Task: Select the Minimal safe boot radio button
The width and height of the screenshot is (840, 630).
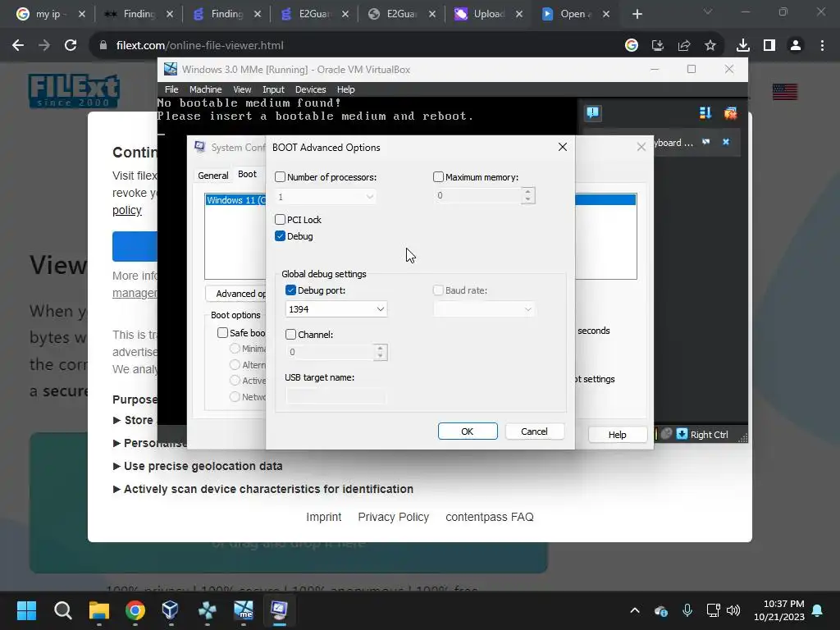Action: (235, 348)
